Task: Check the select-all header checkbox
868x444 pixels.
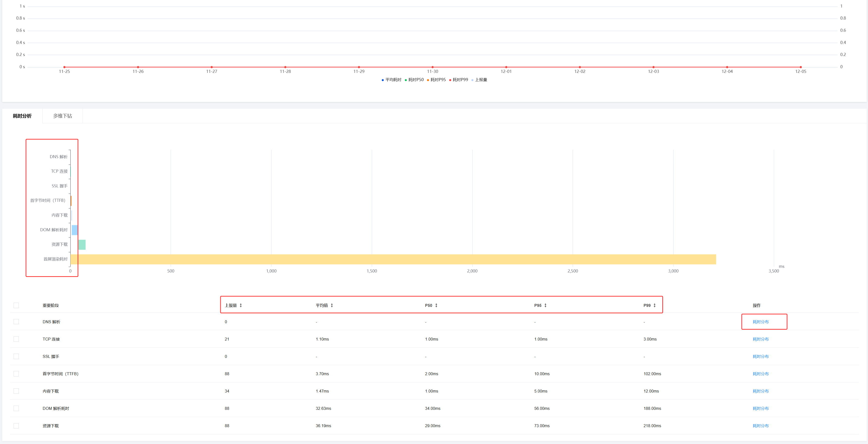Action: pyautogui.click(x=16, y=305)
